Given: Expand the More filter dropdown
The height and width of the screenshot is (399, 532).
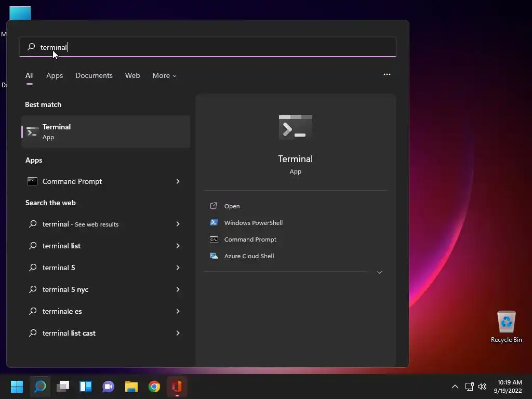Looking at the screenshot, I should tap(165, 75).
